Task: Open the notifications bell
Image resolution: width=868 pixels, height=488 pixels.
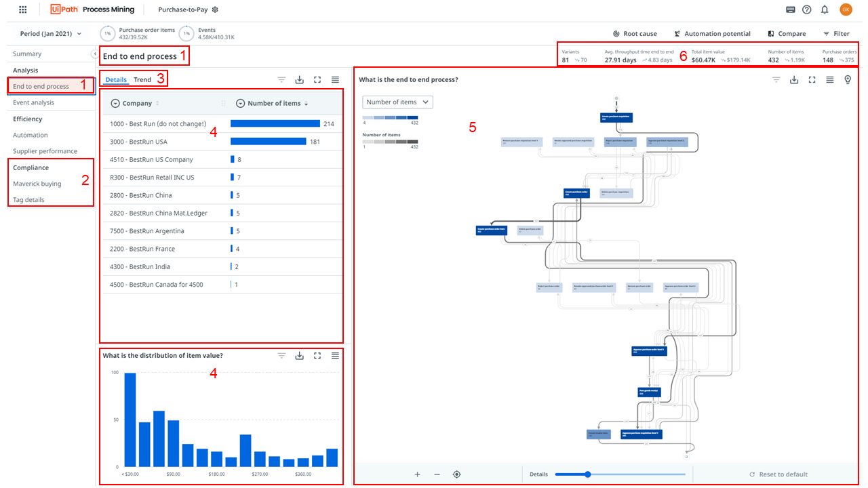Action: tap(825, 9)
